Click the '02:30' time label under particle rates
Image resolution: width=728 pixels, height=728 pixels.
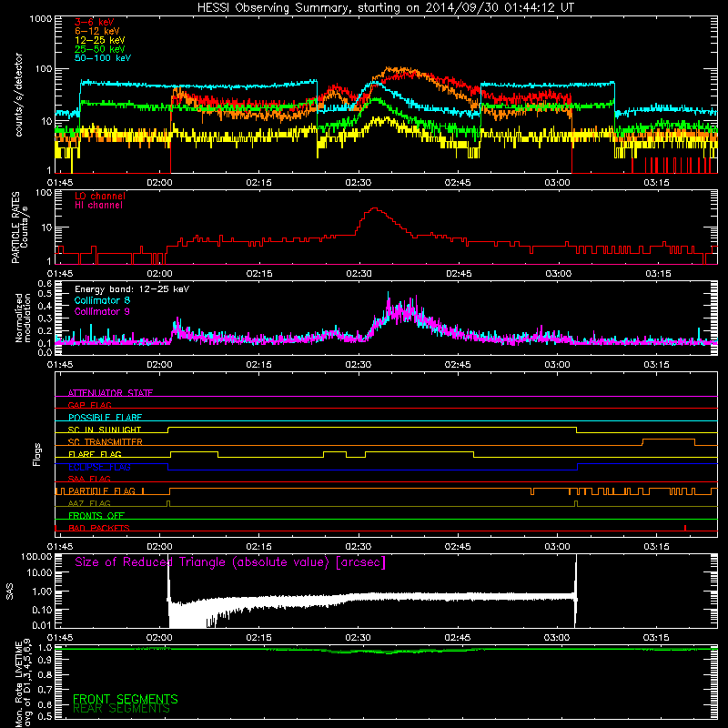pos(359,274)
